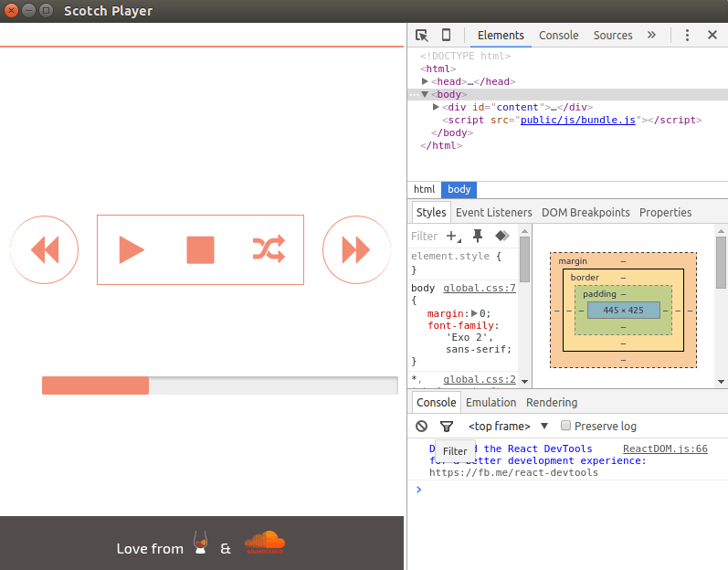Click the font-family property name

click(x=460, y=325)
